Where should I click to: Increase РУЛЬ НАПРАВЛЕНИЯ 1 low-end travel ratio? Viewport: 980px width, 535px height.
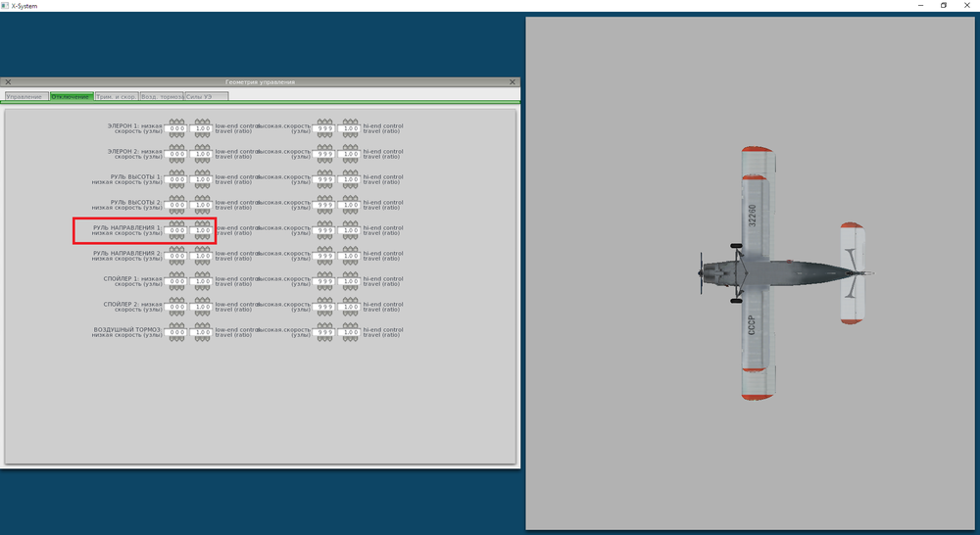point(203,223)
